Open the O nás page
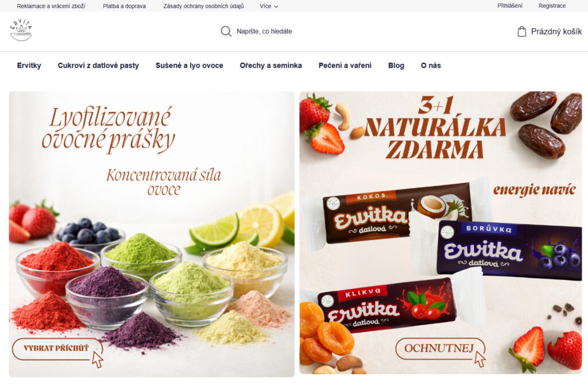 click(x=431, y=66)
